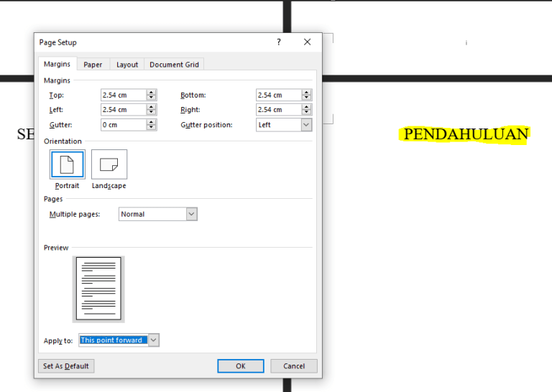The width and height of the screenshot is (552, 392).
Task: Open the Gutter position dropdown
Action: [x=284, y=125]
